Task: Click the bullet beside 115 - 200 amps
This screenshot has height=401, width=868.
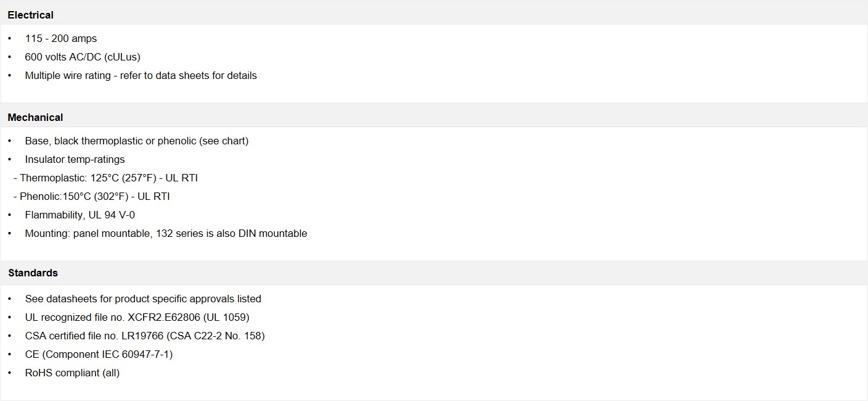Action: 10,38
